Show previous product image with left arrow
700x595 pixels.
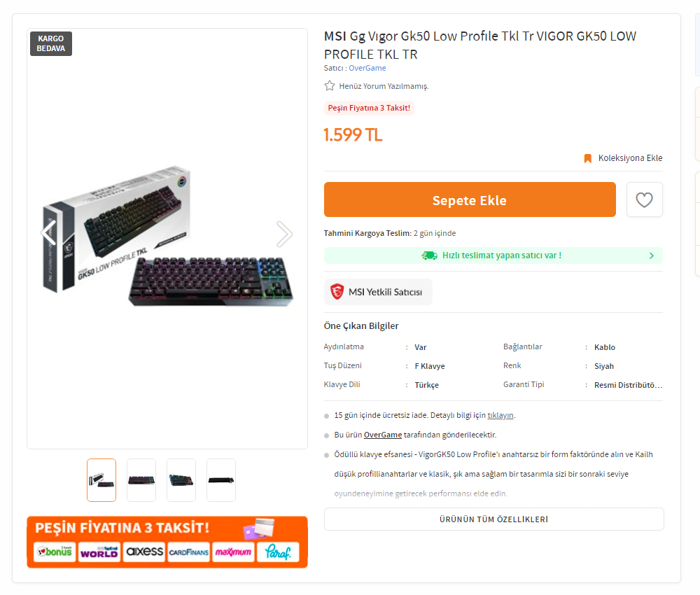click(49, 233)
